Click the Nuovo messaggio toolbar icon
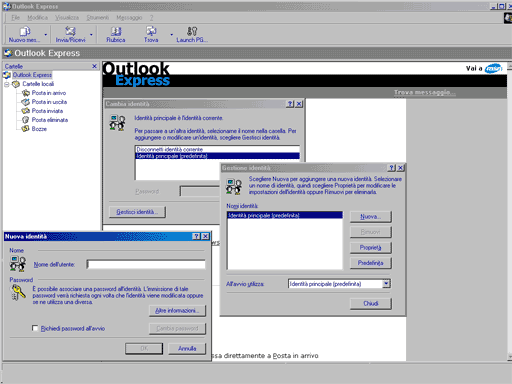The width and height of the screenshot is (512, 384). click(24, 32)
